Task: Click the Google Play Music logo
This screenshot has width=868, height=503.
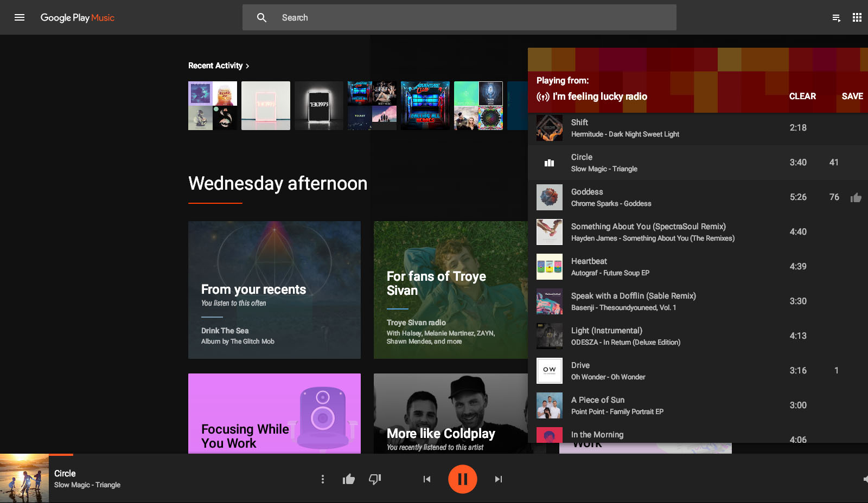Action: click(x=78, y=17)
